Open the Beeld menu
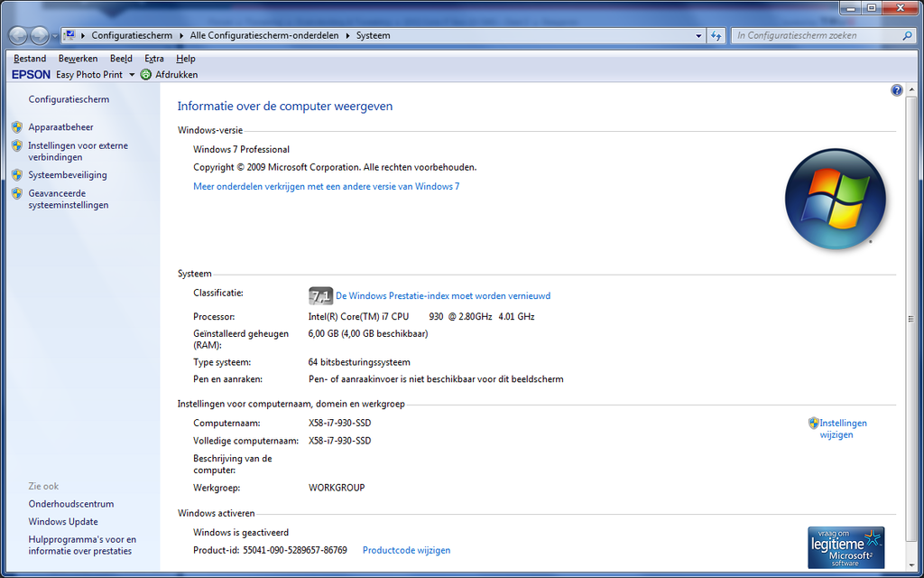The height and width of the screenshot is (578, 924). point(121,58)
